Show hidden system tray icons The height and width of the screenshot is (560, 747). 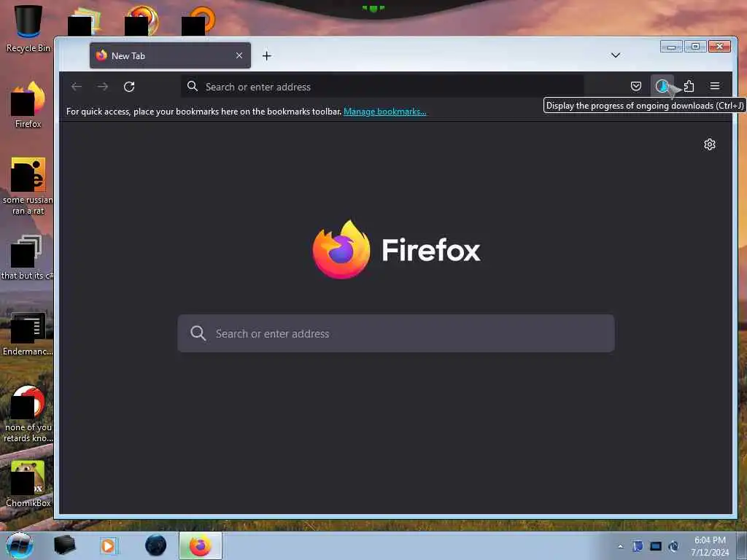pos(620,547)
